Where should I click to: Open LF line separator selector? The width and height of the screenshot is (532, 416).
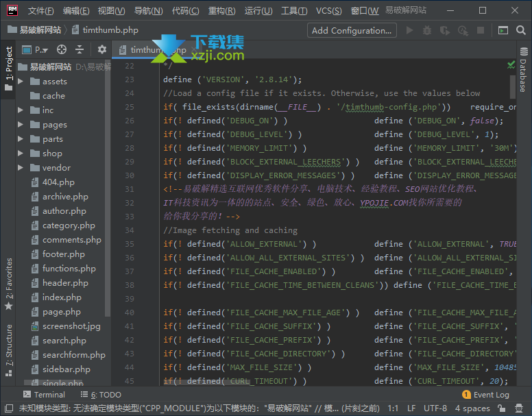411,408
